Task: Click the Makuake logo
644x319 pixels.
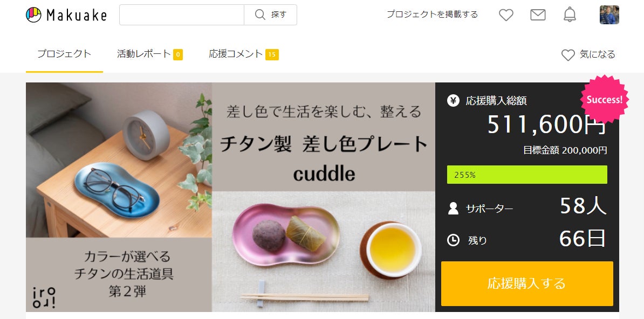Action: (66, 15)
